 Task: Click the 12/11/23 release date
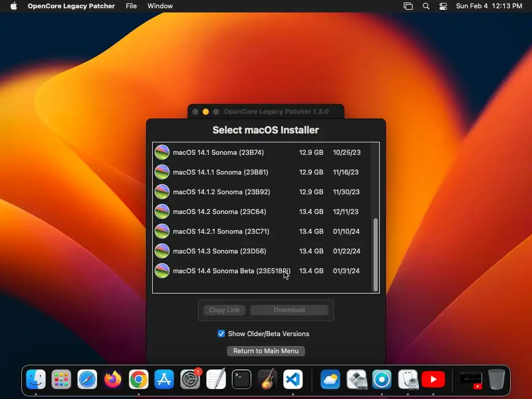tap(345, 211)
